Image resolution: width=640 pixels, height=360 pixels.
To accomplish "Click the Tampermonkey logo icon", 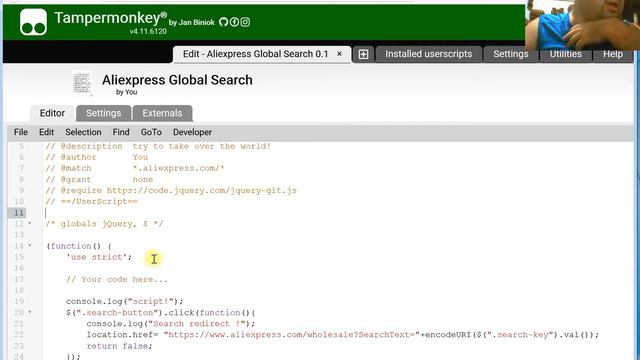I will coord(33,22).
